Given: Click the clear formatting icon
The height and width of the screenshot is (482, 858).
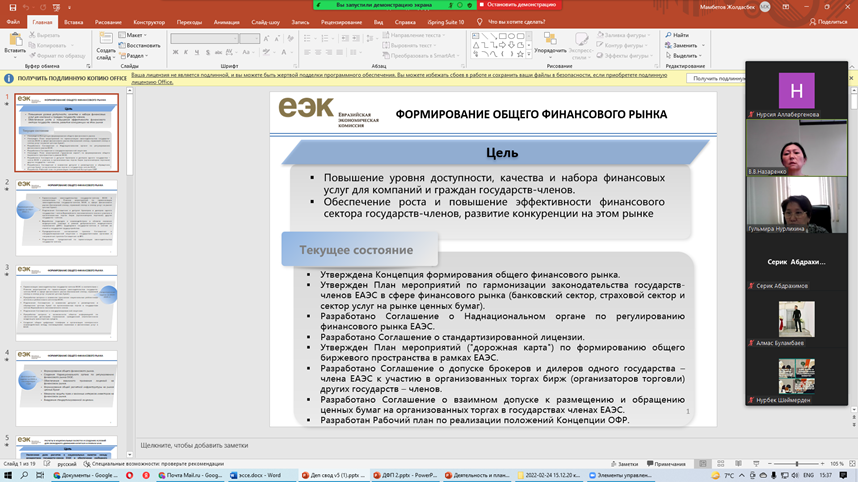Looking at the screenshot, I should pos(289,38).
